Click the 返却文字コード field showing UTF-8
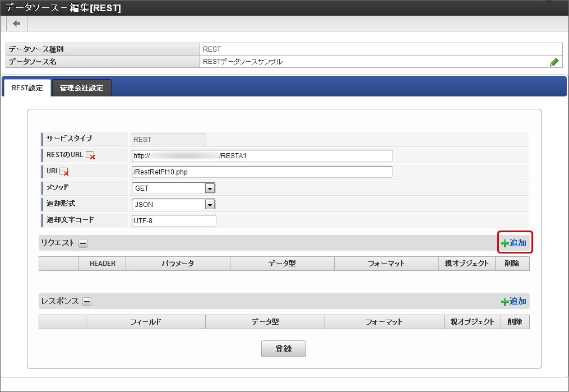Image resolution: width=569 pixels, height=392 pixels. point(174,221)
